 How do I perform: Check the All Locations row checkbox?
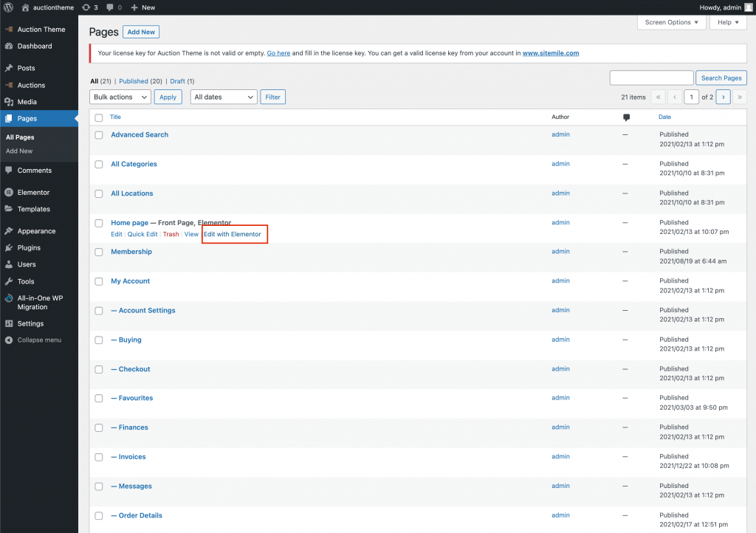pos(99,193)
